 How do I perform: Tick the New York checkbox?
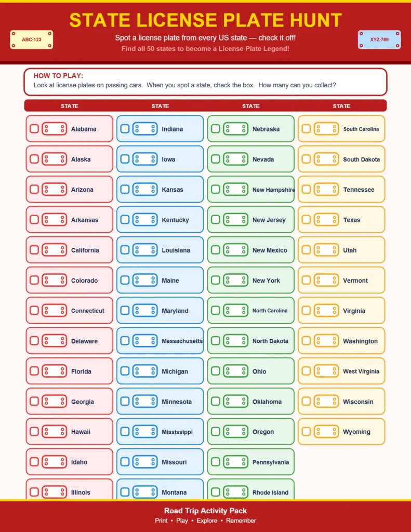point(216,280)
